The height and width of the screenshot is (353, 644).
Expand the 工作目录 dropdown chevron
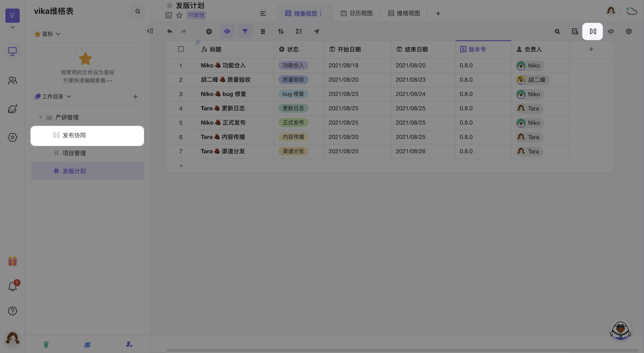pyautogui.click(x=69, y=97)
